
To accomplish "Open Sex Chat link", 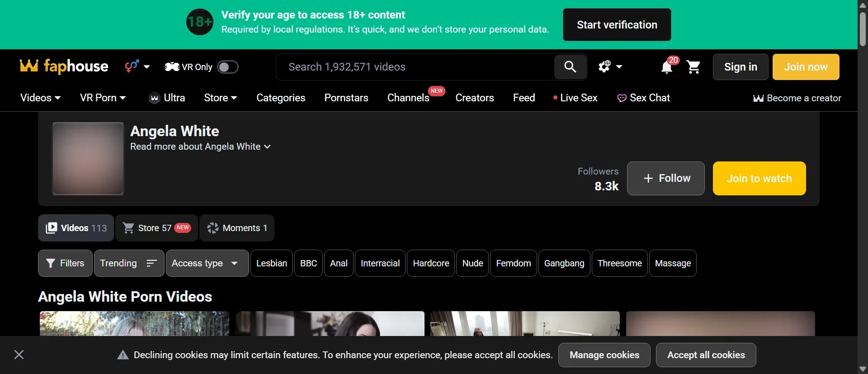I will point(643,98).
